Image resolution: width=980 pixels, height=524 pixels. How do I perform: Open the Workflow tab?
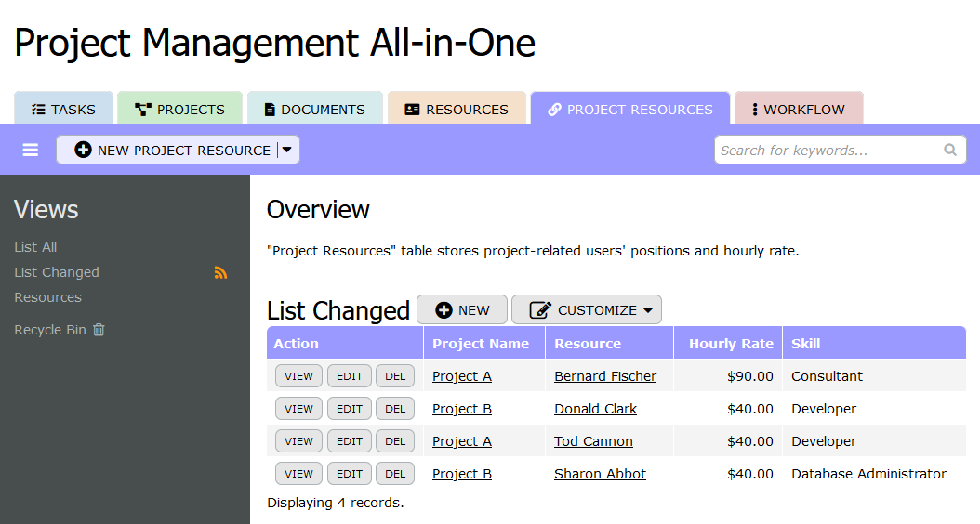pyautogui.click(x=798, y=109)
